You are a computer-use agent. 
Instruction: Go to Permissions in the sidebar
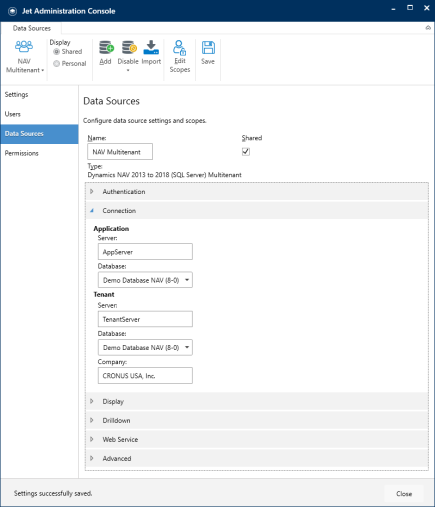[x=39, y=153]
